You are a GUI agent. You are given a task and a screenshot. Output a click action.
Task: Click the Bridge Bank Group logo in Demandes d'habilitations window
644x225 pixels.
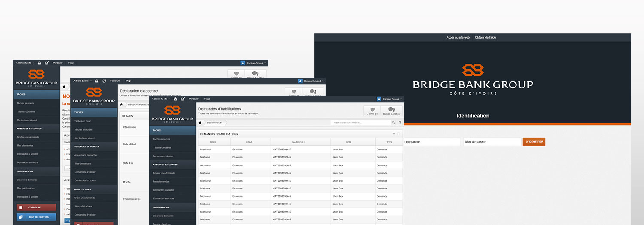(x=173, y=114)
